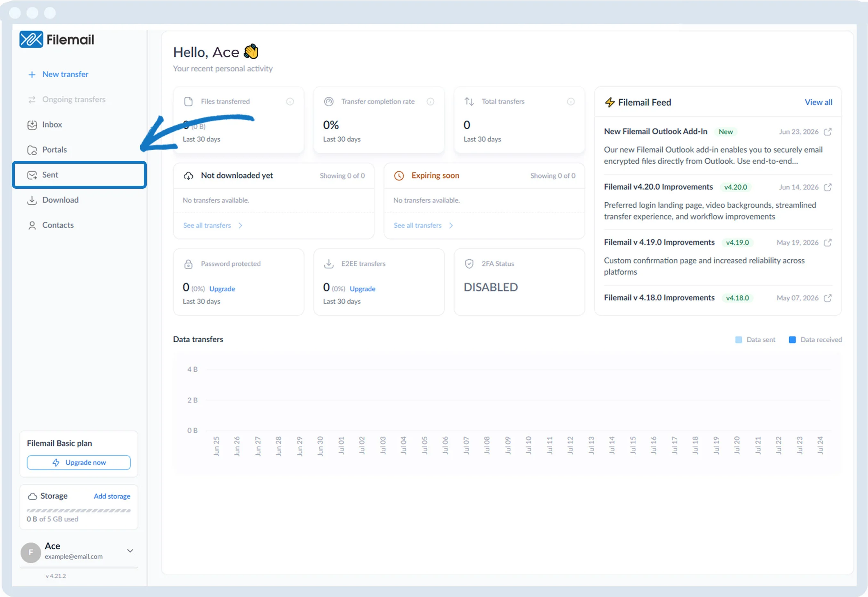
Task: Go to the Inbox section
Action: click(x=52, y=124)
